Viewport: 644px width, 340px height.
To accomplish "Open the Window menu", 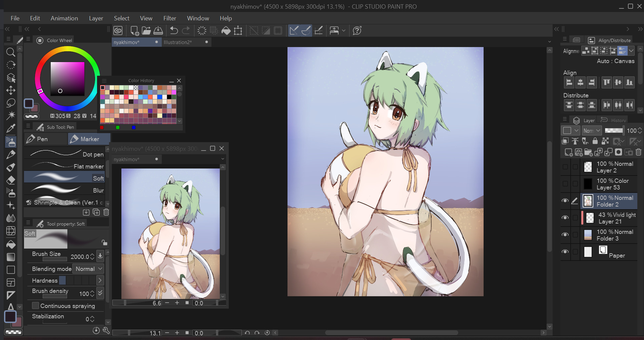I will pyautogui.click(x=198, y=18).
